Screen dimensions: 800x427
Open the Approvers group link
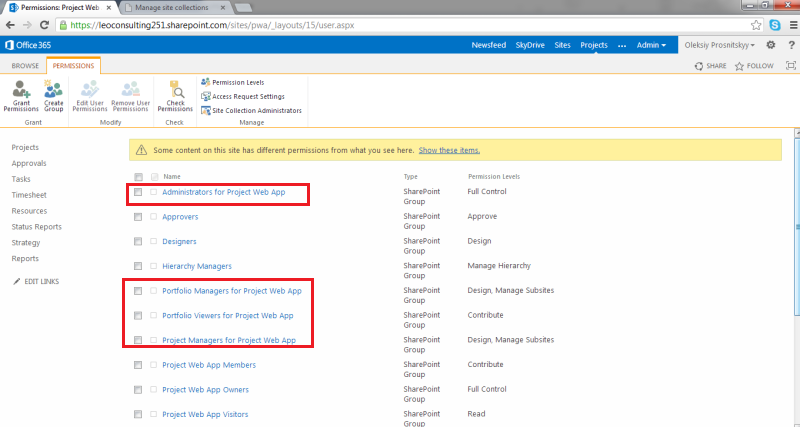(x=180, y=217)
